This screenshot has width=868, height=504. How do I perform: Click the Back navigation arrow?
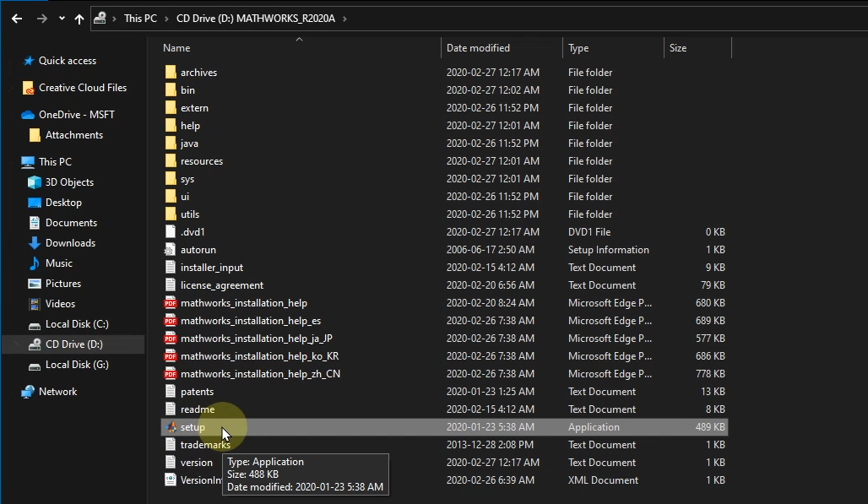click(x=17, y=19)
